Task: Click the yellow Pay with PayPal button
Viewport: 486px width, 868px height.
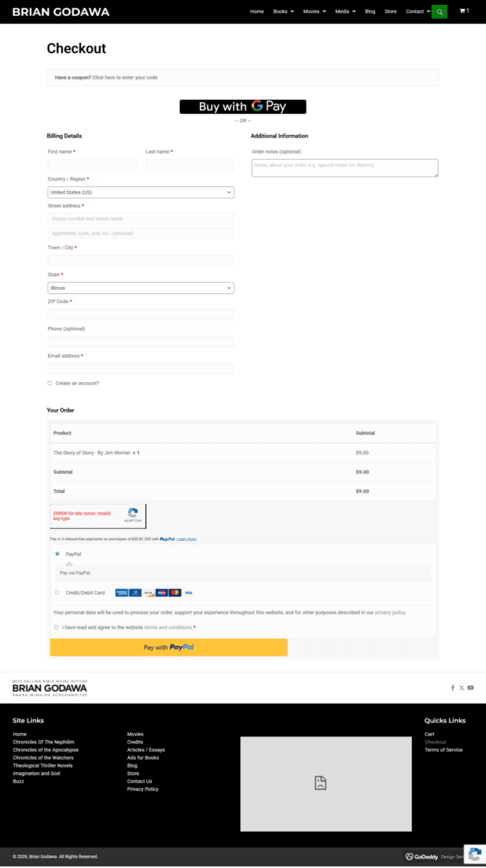Action: [169, 647]
